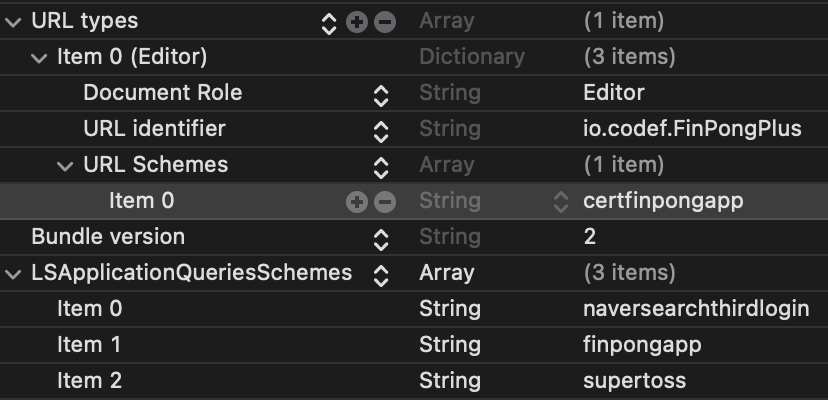Screen dimensions: 828x400
Task: Open key stepper for Document Role
Action: [x=381, y=96]
